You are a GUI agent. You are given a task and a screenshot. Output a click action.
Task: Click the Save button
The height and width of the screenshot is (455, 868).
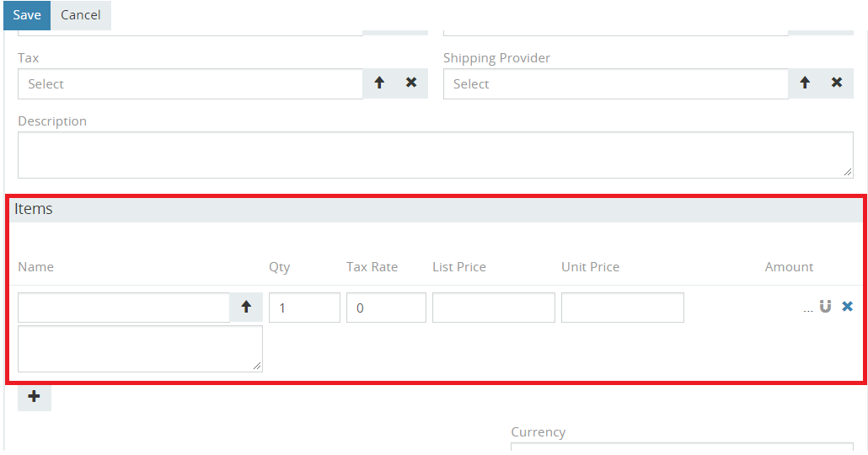click(26, 15)
